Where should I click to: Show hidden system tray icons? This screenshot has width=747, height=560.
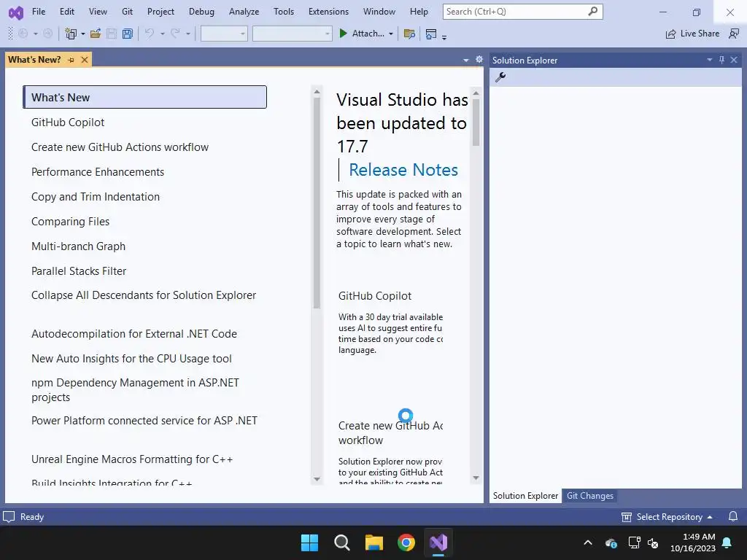pyautogui.click(x=588, y=542)
